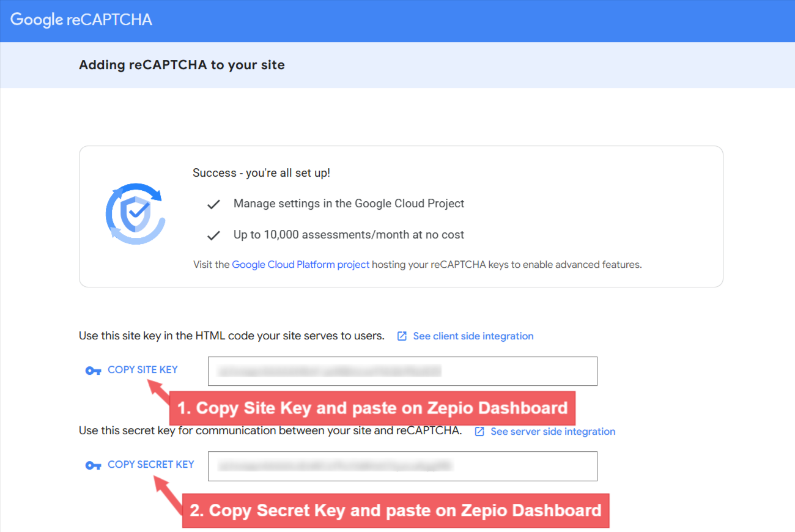This screenshot has height=532, width=795.
Task: Click the key icon beside COPY SITE KEY
Action: (93, 369)
